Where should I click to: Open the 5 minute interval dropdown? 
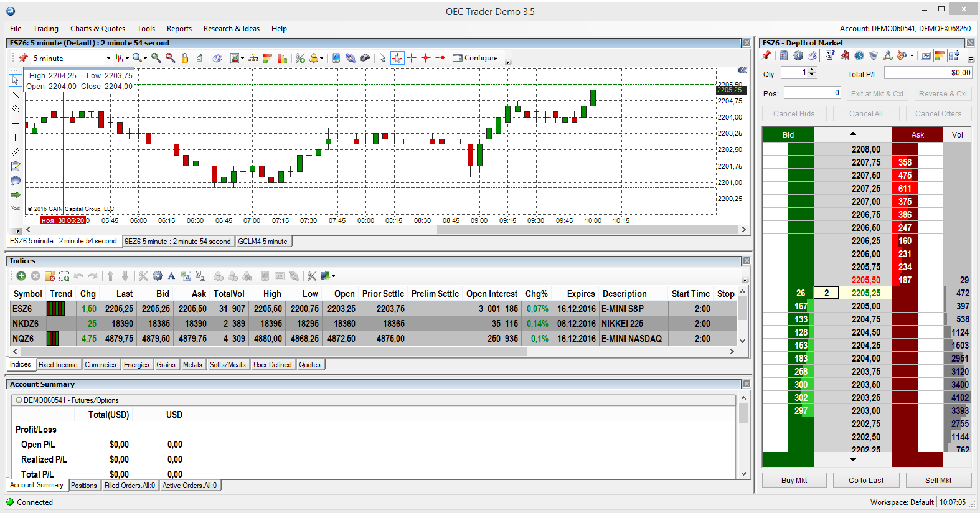108,59
